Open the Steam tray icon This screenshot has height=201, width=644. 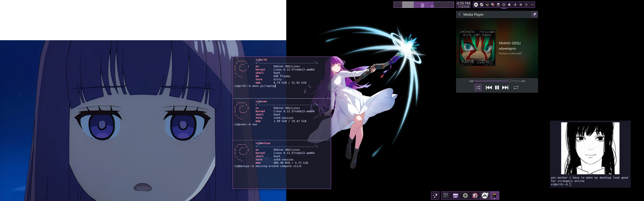tap(481, 5)
